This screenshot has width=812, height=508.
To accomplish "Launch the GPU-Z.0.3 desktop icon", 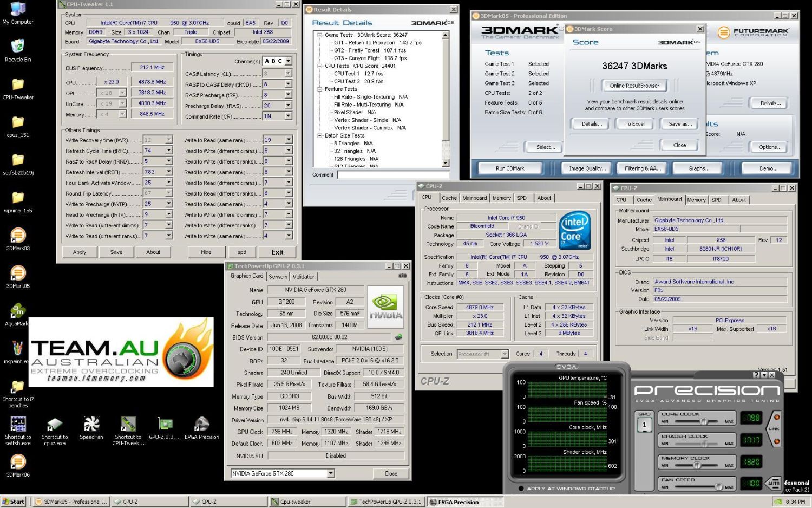I will pyautogui.click(x=165, y=428).
